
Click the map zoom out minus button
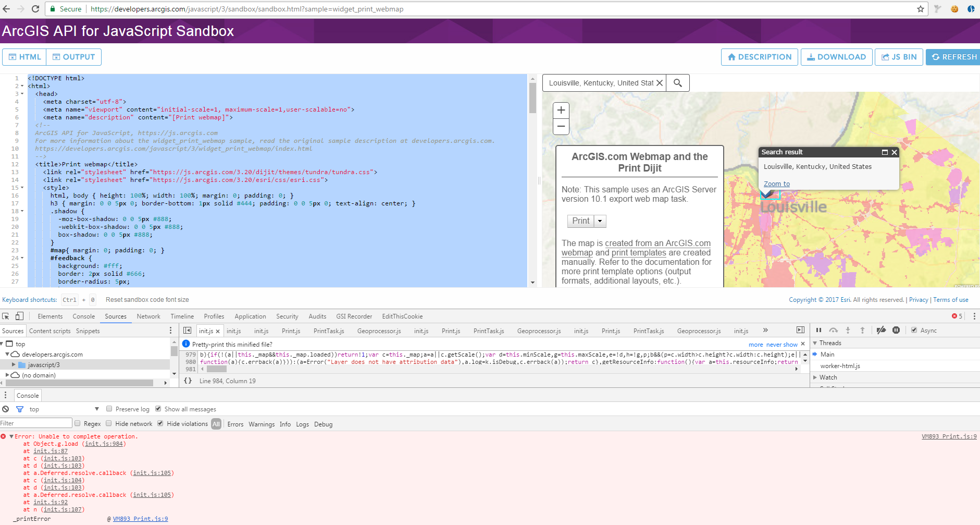click(561, 126)
